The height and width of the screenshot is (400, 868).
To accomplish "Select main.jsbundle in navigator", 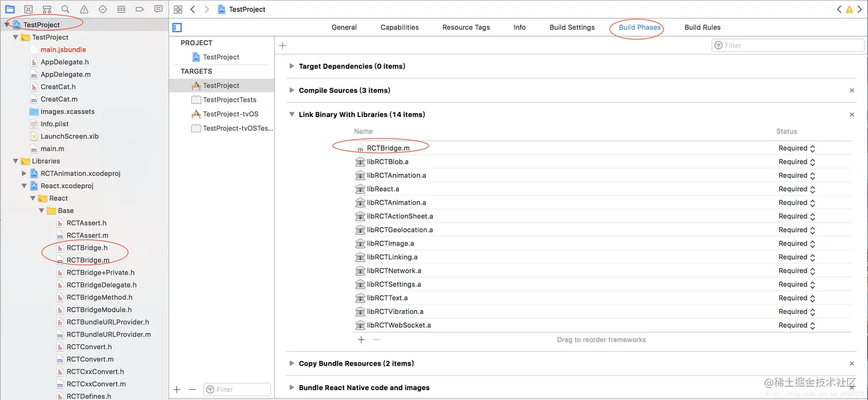I will [63, 50].
